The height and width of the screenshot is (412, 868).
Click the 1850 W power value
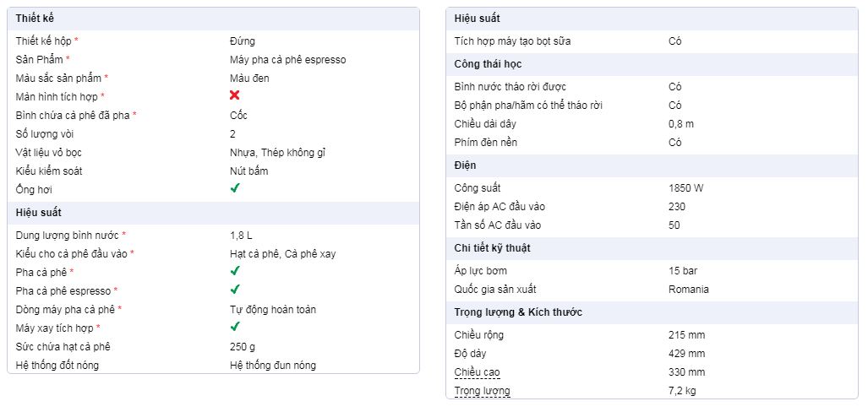click(x=686, y=188)
